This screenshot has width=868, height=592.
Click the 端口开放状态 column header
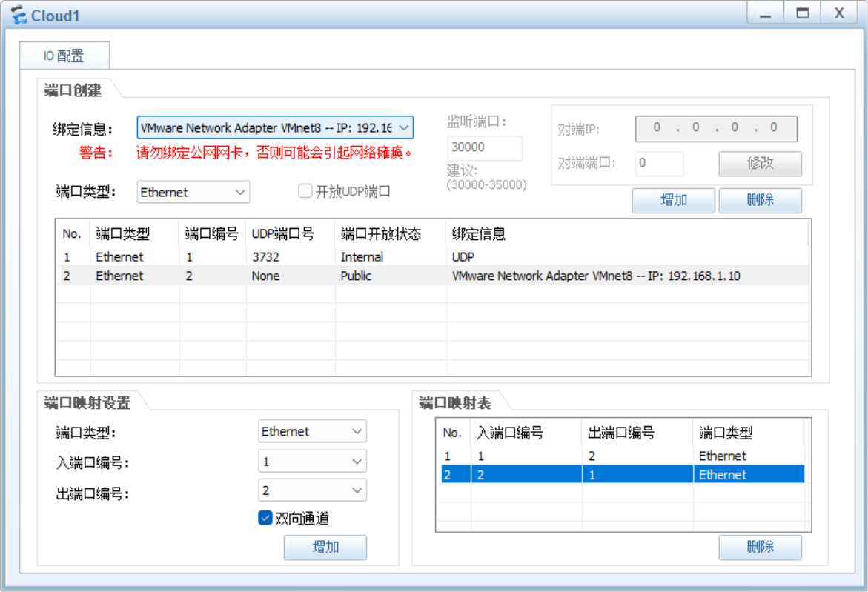(x=391, y=234)
